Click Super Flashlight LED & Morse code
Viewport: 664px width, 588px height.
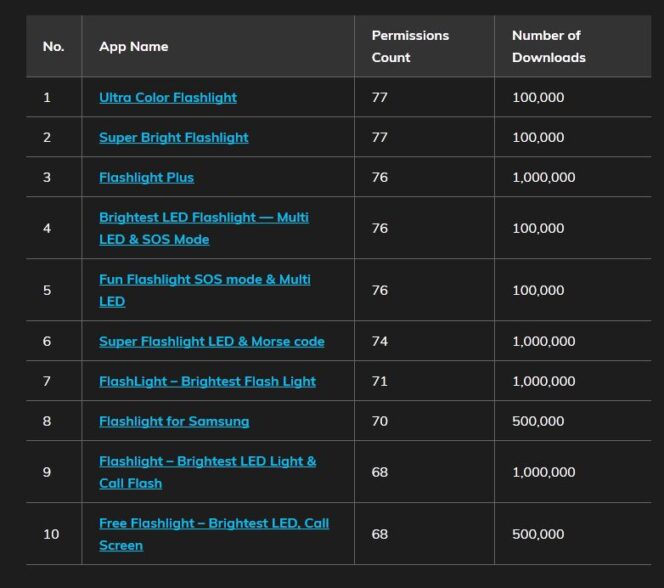coord(212,342)
